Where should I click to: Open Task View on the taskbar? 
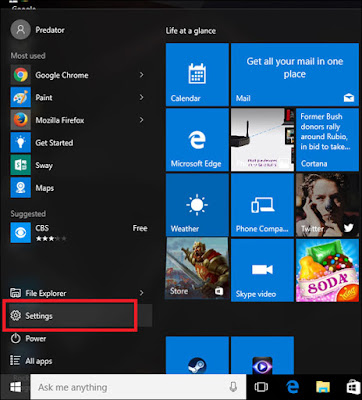pyautogui.click(x=261, y=387)
